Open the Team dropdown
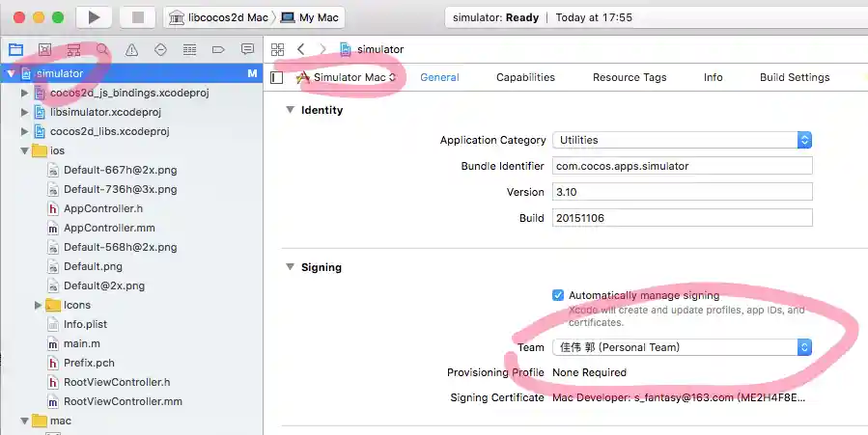The height and width of the screenshot is (435, 868). (x=682, y=347)
